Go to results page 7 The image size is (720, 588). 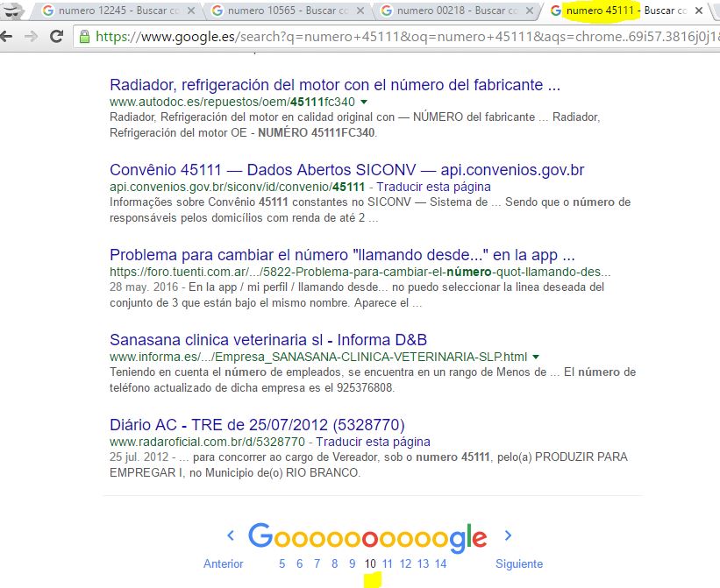[x=317, y=563]
